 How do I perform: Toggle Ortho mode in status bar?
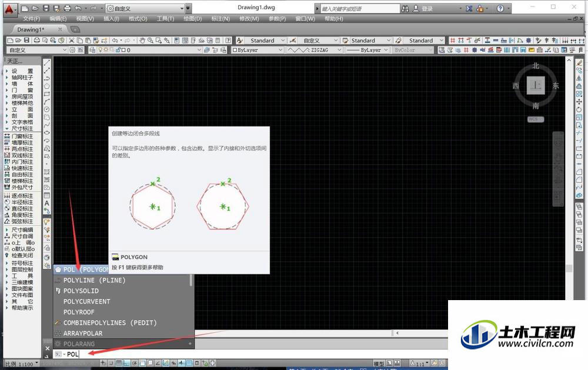pos(126,363)
